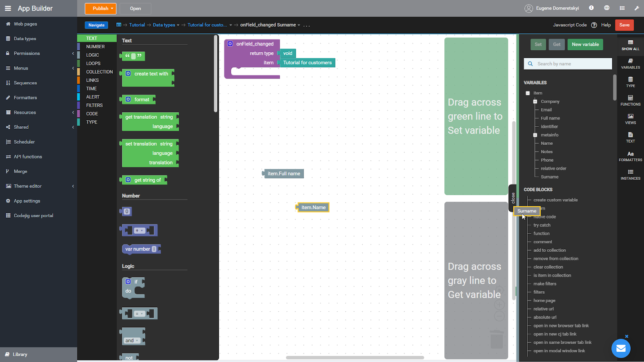644x362 pixels.
Task: Click the Open button
Action: (136, 8)
